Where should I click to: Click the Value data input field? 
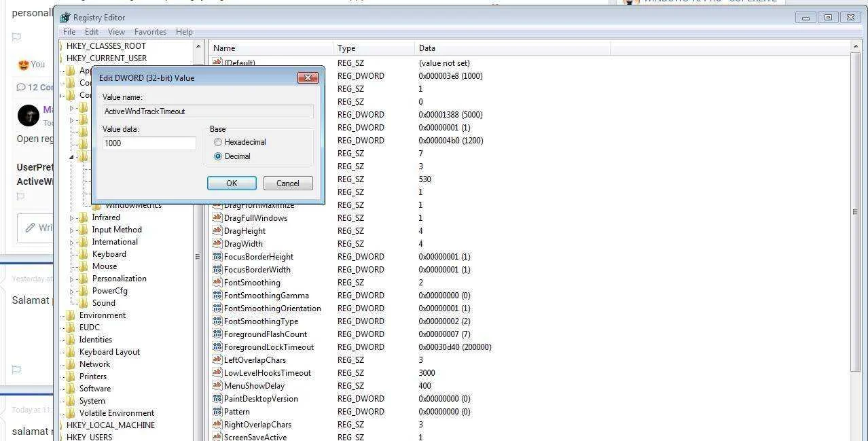pos(149,143)
